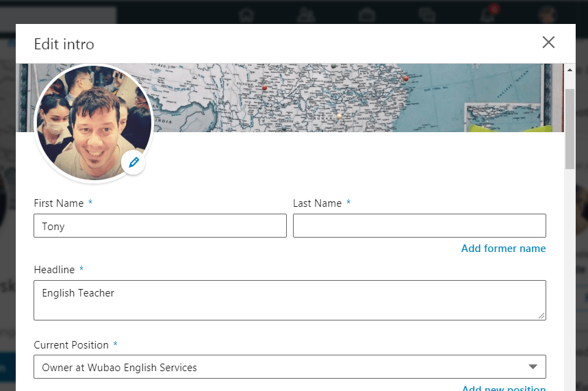This screenshot has height=391, width=588.
Task: Click the circular profile photo
Action: tap(93, 123)
